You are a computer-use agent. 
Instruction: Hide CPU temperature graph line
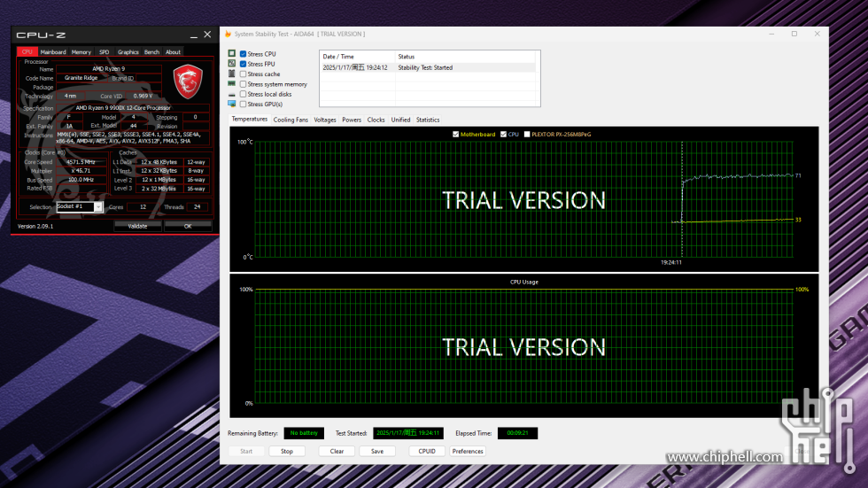(x=503, y=134)
